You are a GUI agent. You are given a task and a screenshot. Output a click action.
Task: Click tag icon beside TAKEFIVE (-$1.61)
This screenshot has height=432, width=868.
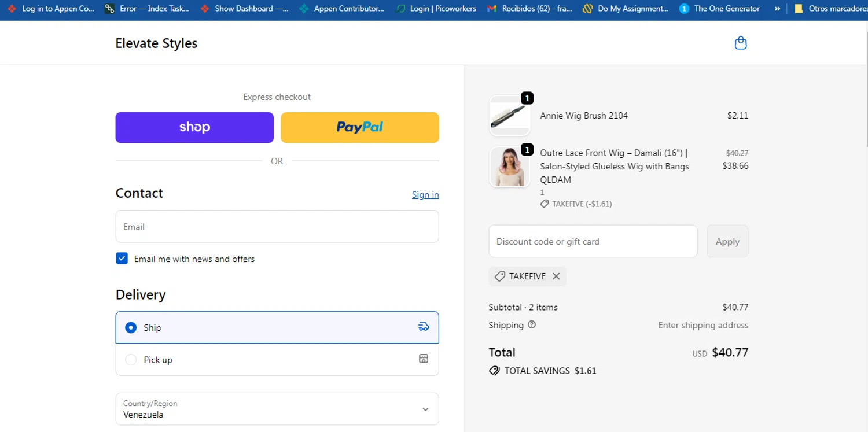click(544, 204)
